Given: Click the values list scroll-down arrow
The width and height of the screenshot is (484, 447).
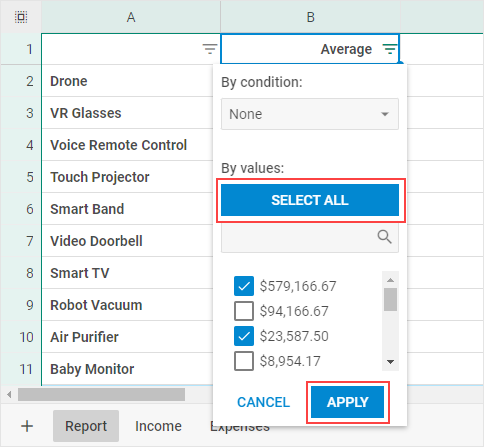Looking at the screenshot, I should pos(390,362).
